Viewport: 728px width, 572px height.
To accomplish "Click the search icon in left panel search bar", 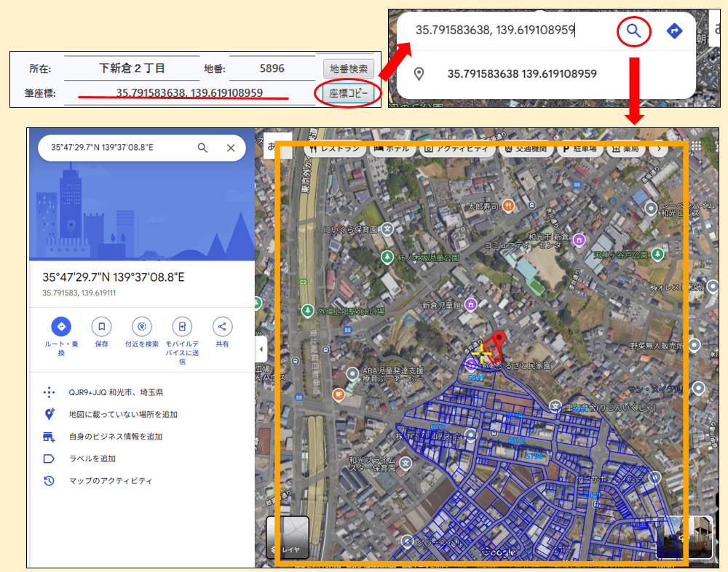I will coord(202,148).
